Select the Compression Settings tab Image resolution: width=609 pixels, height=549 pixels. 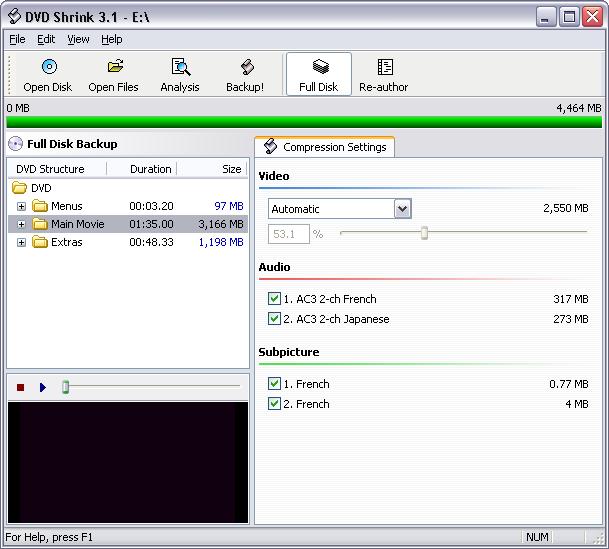(x=325, y=147)
